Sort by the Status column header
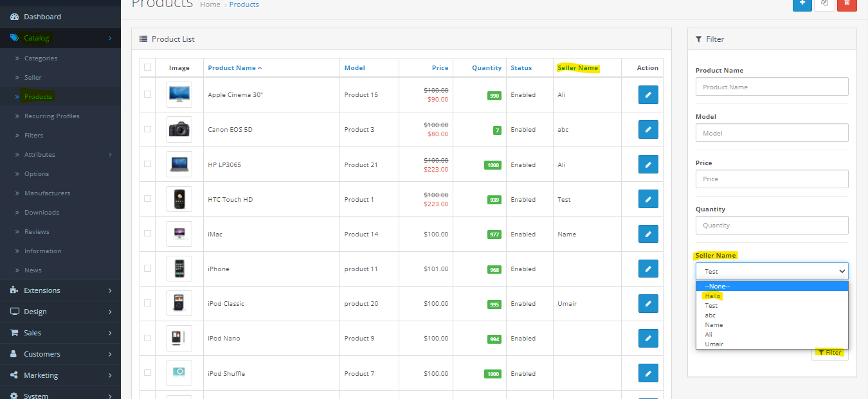This screenshot has height=399, width=868. pyautogui.click(x=521, y=68)
